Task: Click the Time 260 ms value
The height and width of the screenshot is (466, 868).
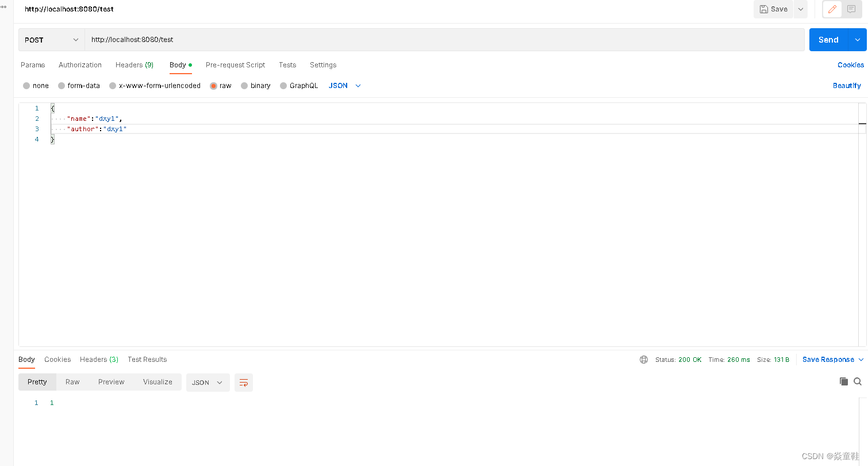Action: tap(739, 360)
